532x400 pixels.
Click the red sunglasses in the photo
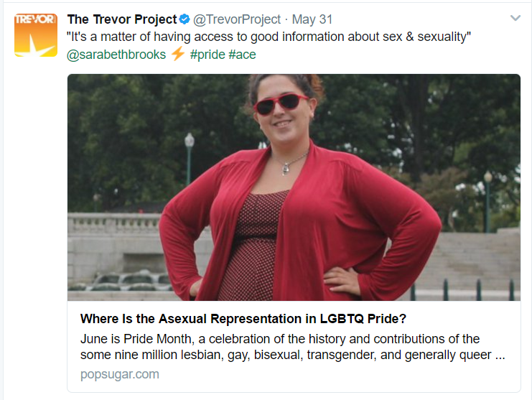(x=281, y=105)
